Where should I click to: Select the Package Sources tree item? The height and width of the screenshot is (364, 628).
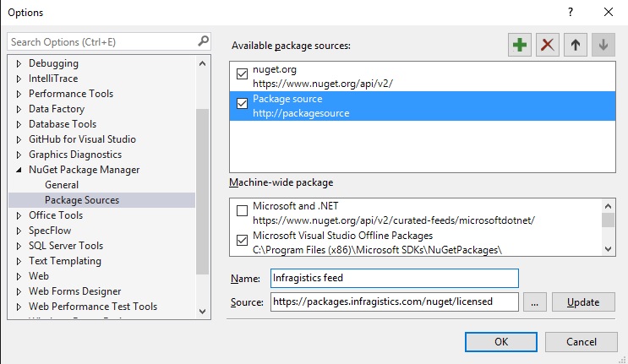pyautogui.click(x=82, y=200)
